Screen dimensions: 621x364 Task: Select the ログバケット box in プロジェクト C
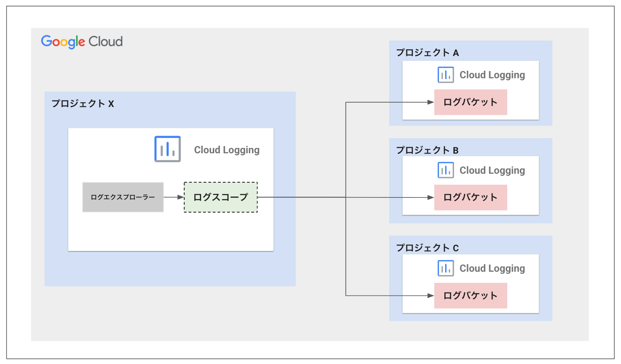tap(470, 296)
